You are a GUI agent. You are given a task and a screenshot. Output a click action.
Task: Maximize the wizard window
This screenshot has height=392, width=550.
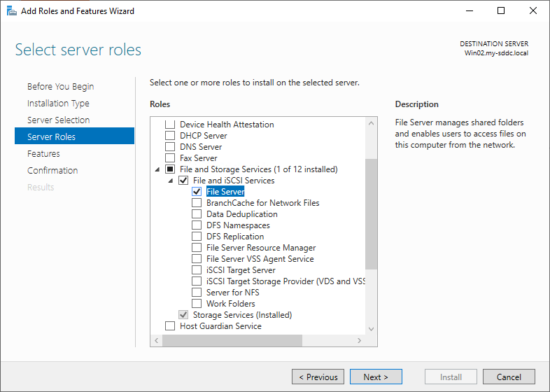(501, 10)
